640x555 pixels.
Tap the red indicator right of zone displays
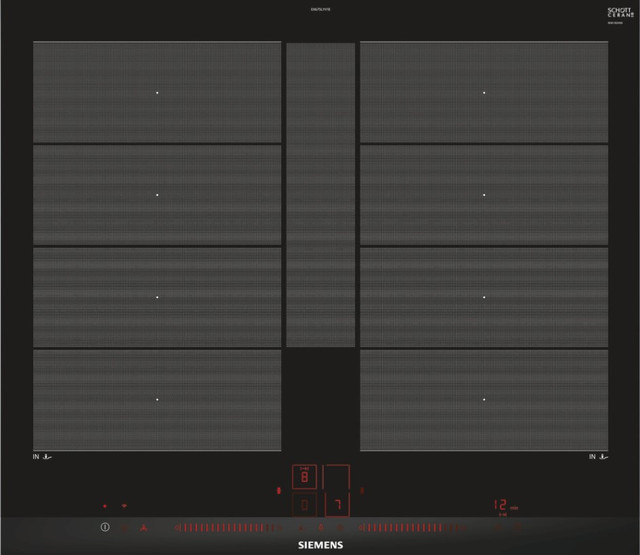point(361,491)
